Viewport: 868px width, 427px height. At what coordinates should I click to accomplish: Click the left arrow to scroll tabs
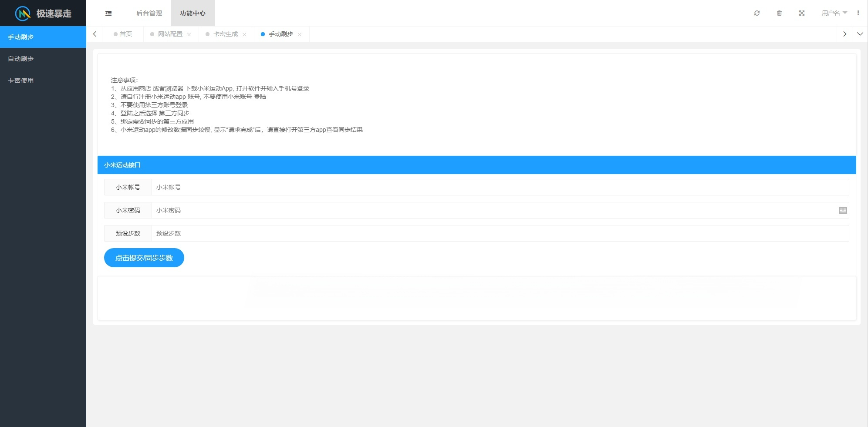[95, 34]
